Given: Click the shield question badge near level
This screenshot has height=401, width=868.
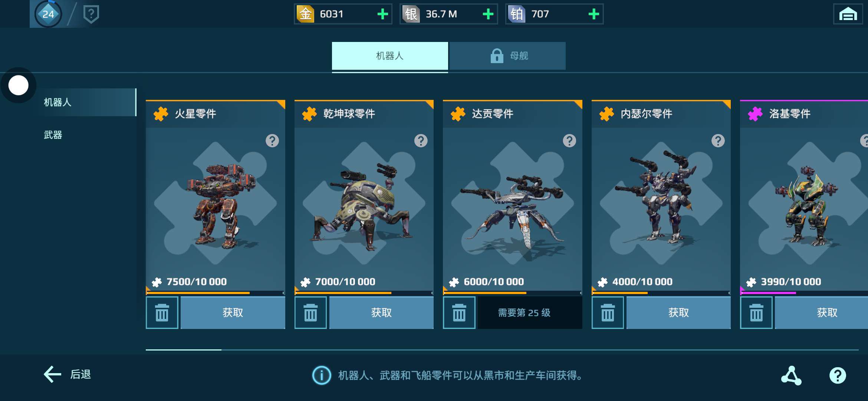Looking at the screenshot, I should point(91,14).
